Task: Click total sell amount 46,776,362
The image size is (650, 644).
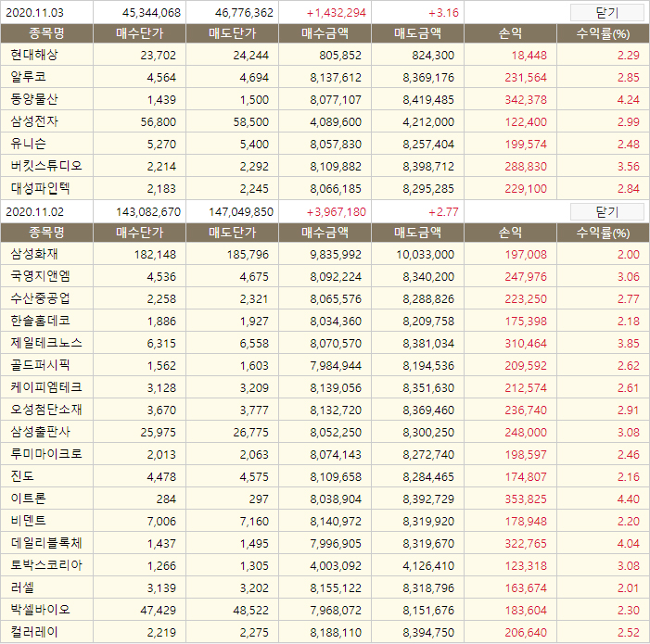Action: 244,13
